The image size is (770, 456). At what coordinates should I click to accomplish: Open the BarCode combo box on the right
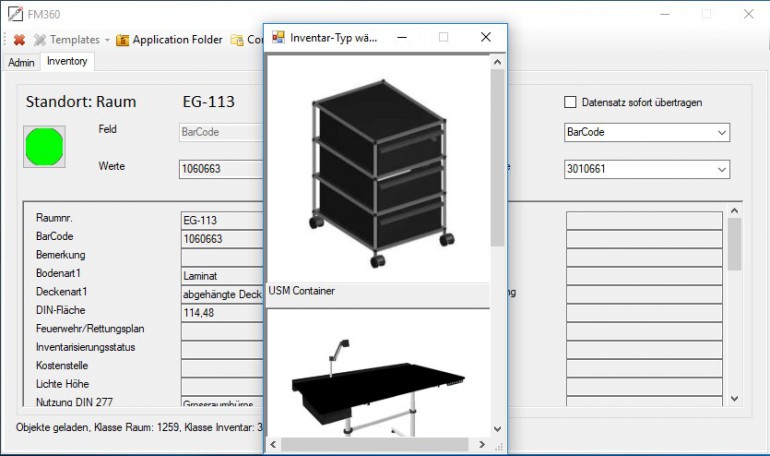(x=647, y=132)
